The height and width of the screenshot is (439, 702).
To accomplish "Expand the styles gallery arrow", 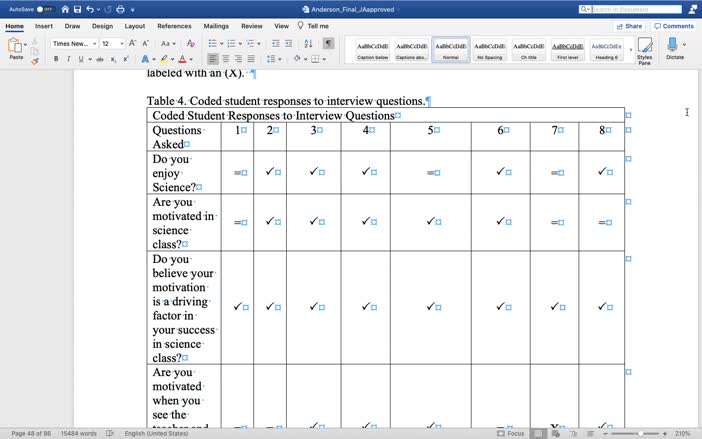I will (x=630, y=50).
